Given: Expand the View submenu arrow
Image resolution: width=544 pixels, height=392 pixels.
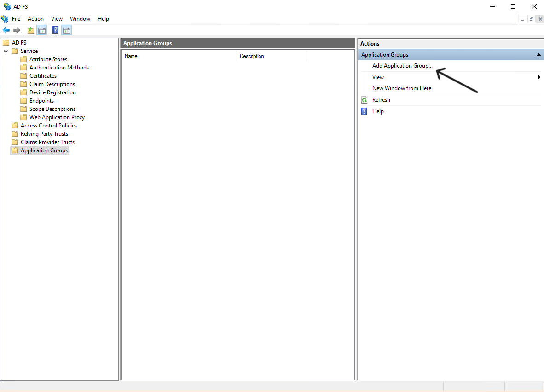Looking at the screenshot, I should click(539, 77).
